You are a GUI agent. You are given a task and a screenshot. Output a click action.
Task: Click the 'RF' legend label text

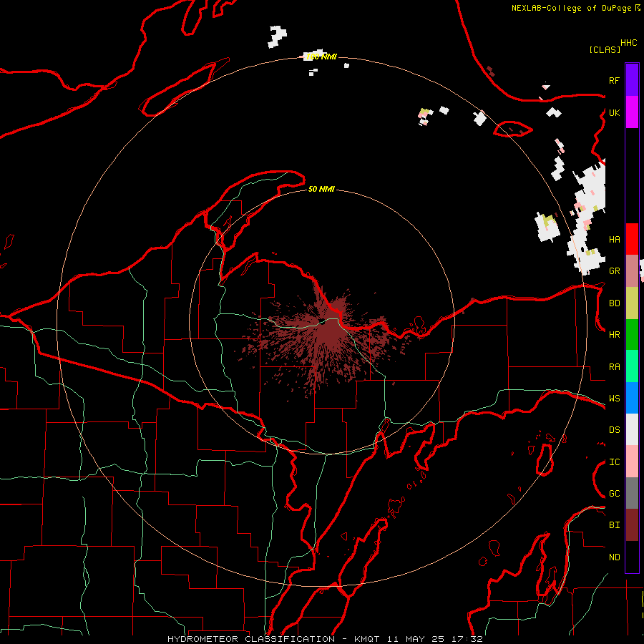click(x=614, y=80)
